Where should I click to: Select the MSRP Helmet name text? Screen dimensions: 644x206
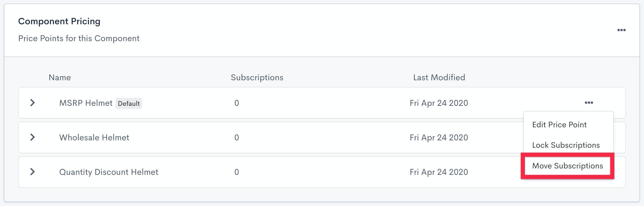(x=86, y=103)
